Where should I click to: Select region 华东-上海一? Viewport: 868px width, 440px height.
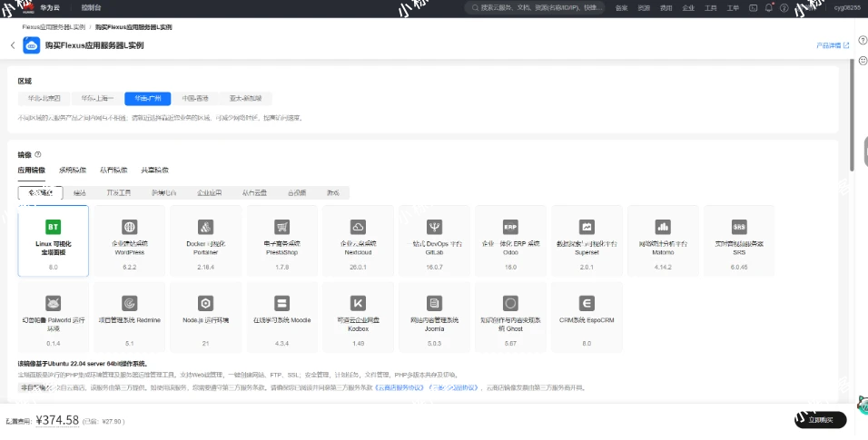97,99
